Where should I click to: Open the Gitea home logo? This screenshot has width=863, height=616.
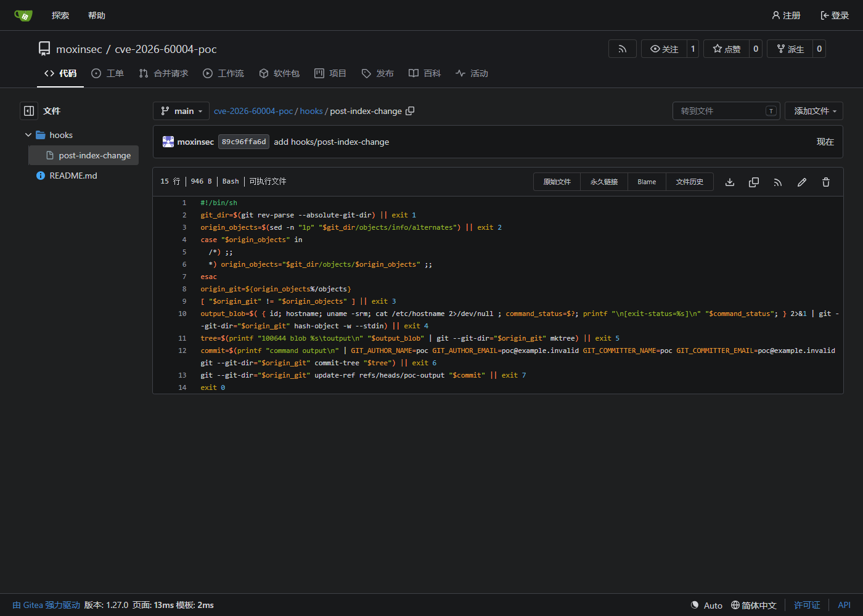(23, 15)
